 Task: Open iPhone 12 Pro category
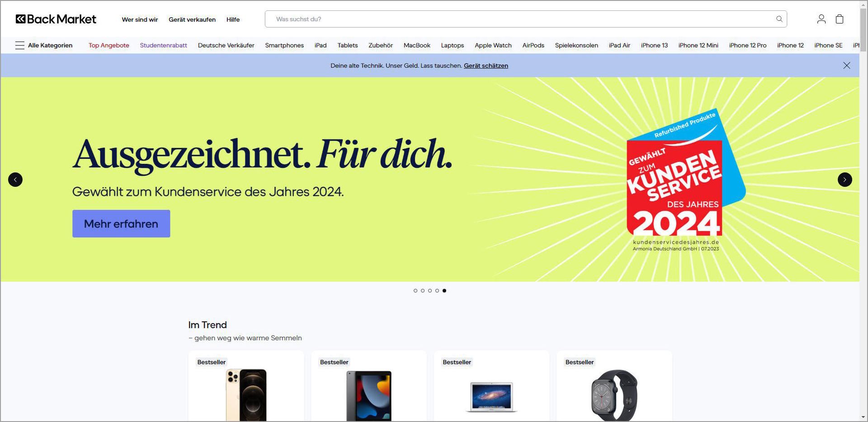(x=748, y=45)
